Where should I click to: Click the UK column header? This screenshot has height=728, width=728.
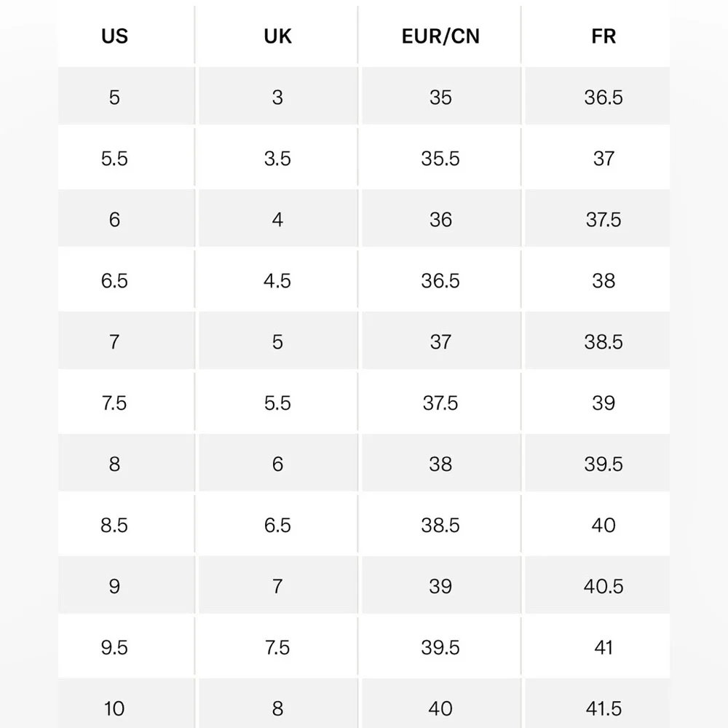277,36
